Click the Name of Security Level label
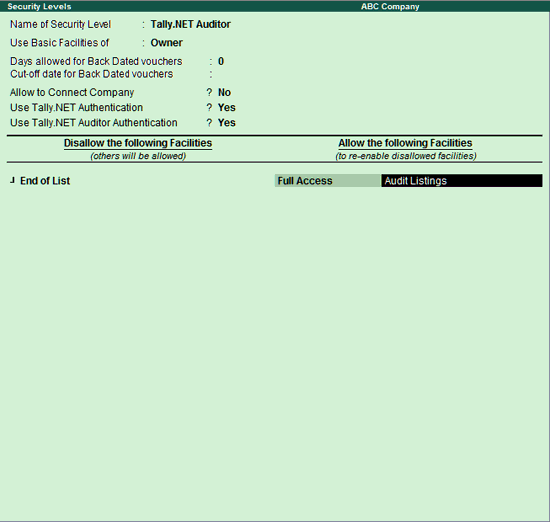550x522 pixels. click(60, 24)
